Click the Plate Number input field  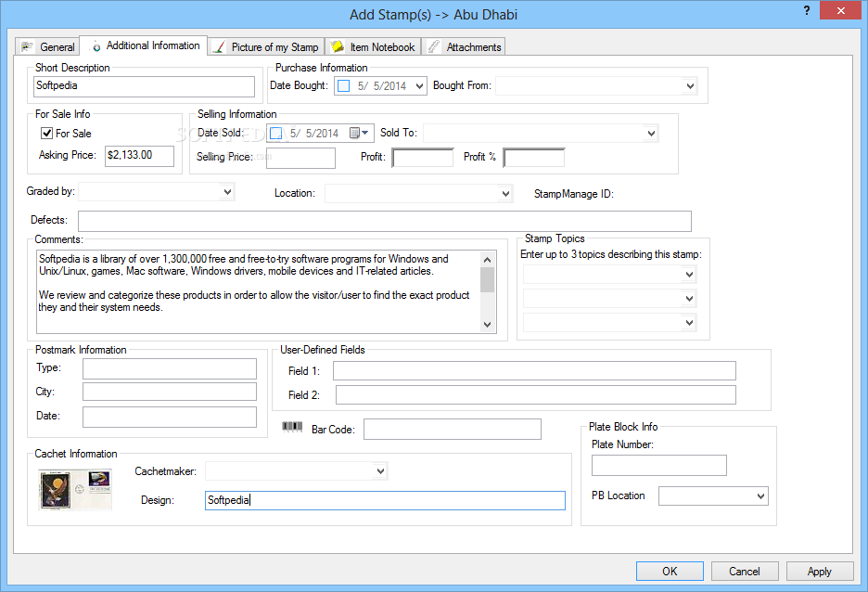658,465
